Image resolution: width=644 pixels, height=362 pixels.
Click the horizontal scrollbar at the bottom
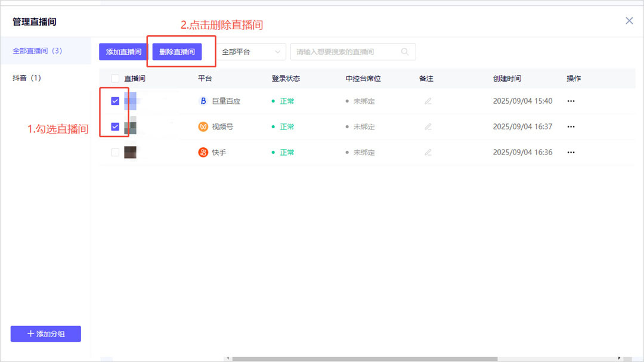coord(364,359)
